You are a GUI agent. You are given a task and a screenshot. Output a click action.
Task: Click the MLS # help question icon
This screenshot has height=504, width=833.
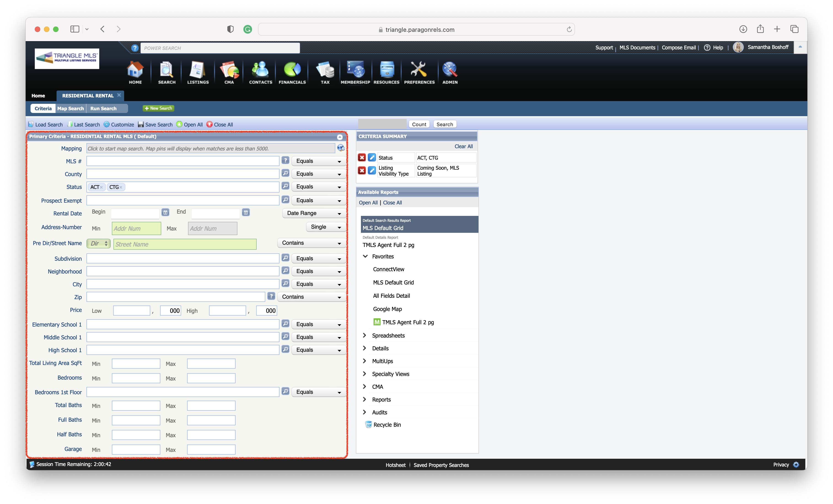[285, 161]
